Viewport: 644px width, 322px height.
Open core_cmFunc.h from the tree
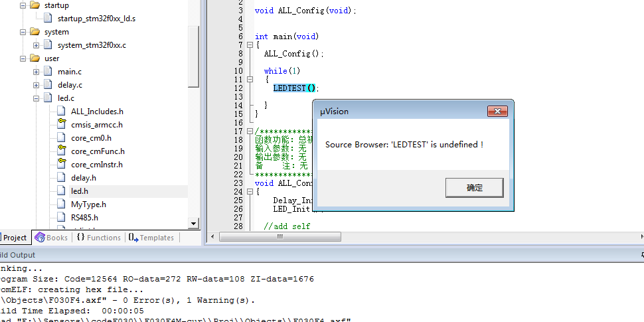[98, 151]
